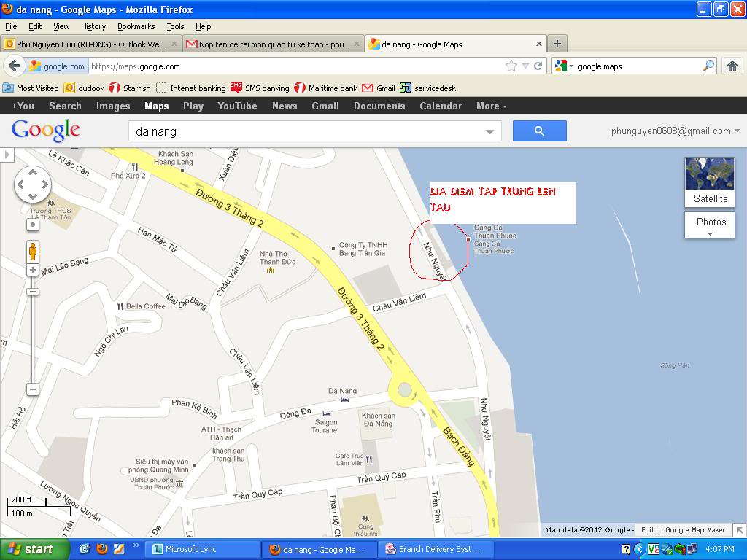The height and width of the screenshot is (560, 747).
Task: Open the SMS banking bookmark
Action: (260, 87)
